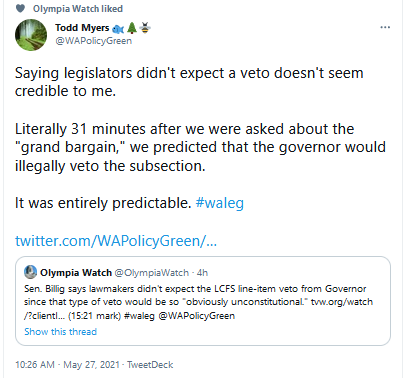403x378 pixels.
Task: Open the 4h timestamp of quoted tweet
Action: pos(202,273)
